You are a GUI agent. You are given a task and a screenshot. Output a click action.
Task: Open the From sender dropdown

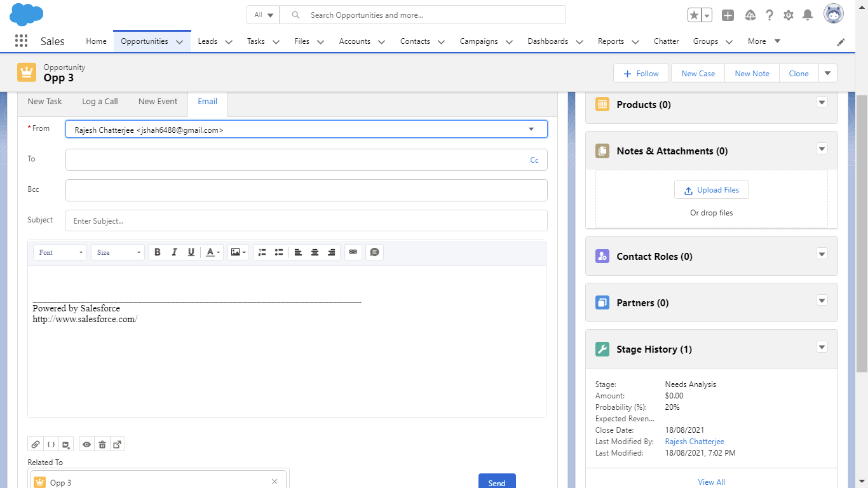pyautogui.click(x=306, y=129)
